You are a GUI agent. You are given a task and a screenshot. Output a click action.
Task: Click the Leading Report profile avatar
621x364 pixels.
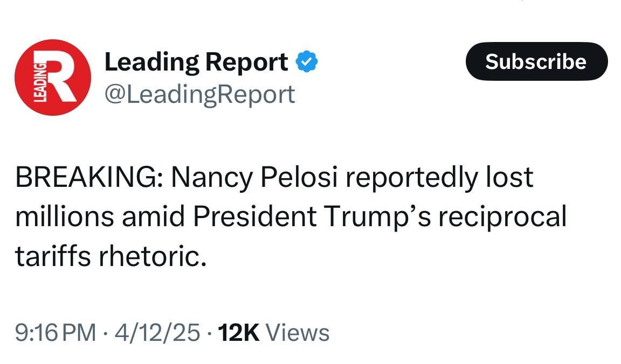(x=53, y=78)
